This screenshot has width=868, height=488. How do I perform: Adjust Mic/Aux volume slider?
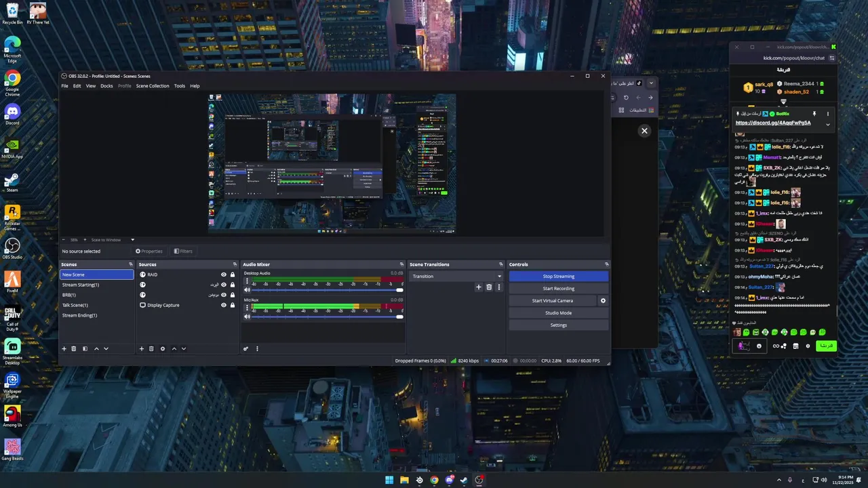(x=328, y=317)
